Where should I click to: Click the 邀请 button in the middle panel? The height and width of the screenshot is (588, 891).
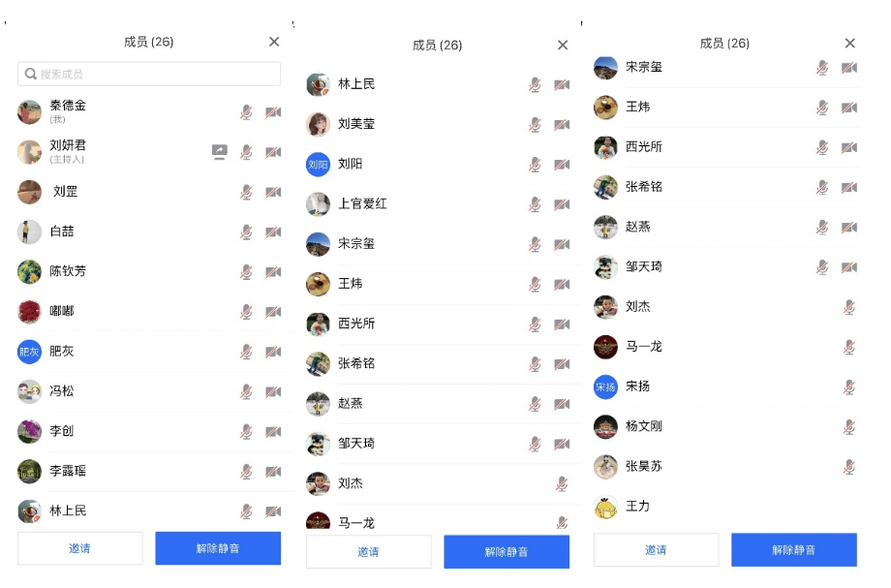(x=369, y=551)
